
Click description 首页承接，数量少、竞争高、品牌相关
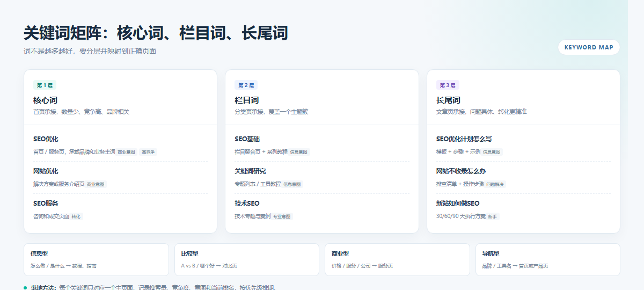point(81,112)
